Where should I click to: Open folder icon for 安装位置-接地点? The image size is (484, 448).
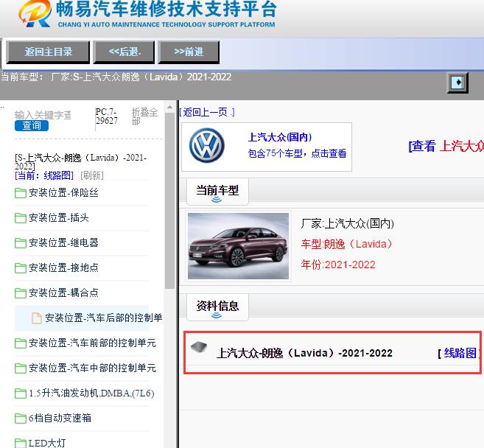point(21,268)
